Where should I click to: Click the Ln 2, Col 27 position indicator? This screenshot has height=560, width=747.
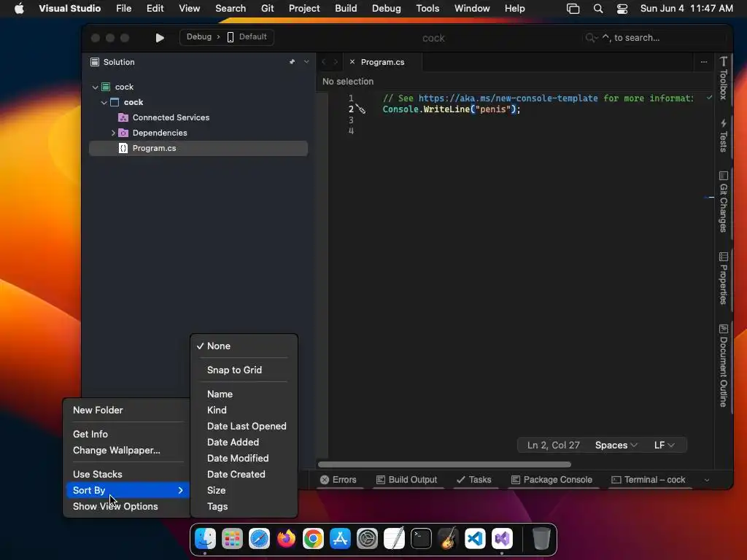coord(553,446)
